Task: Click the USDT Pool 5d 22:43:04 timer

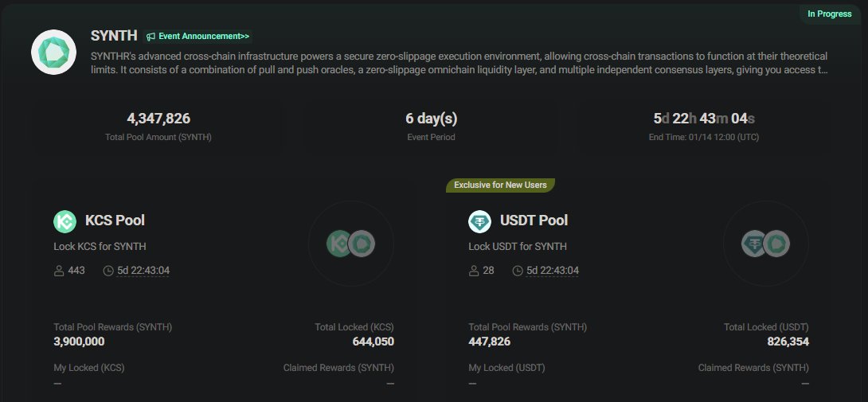Action: click(x=553, y=271)
